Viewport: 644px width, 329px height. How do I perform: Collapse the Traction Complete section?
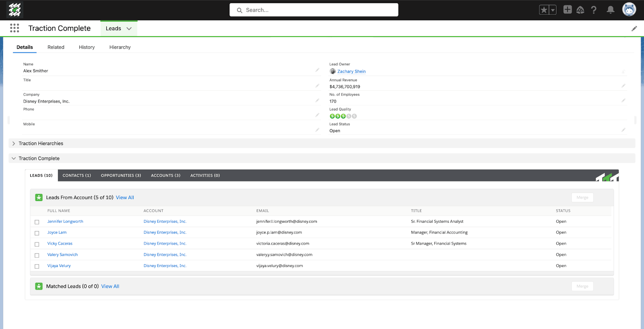point(14,158)
